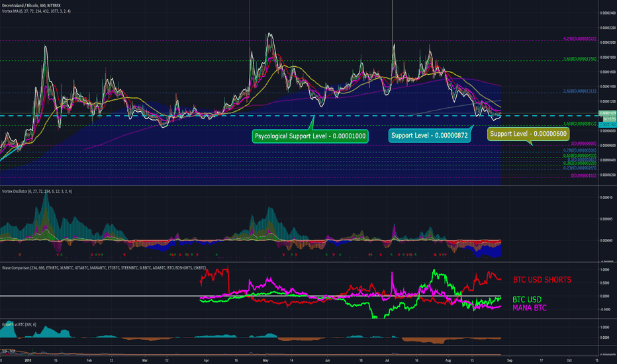Select the 1(0.00000600) Fibonacci level label

[x=583, y=144]
